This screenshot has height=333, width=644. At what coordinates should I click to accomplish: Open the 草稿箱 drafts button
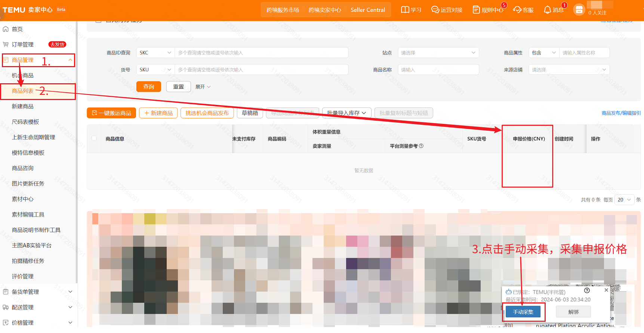pyautogui.click(x=250, y=113)
